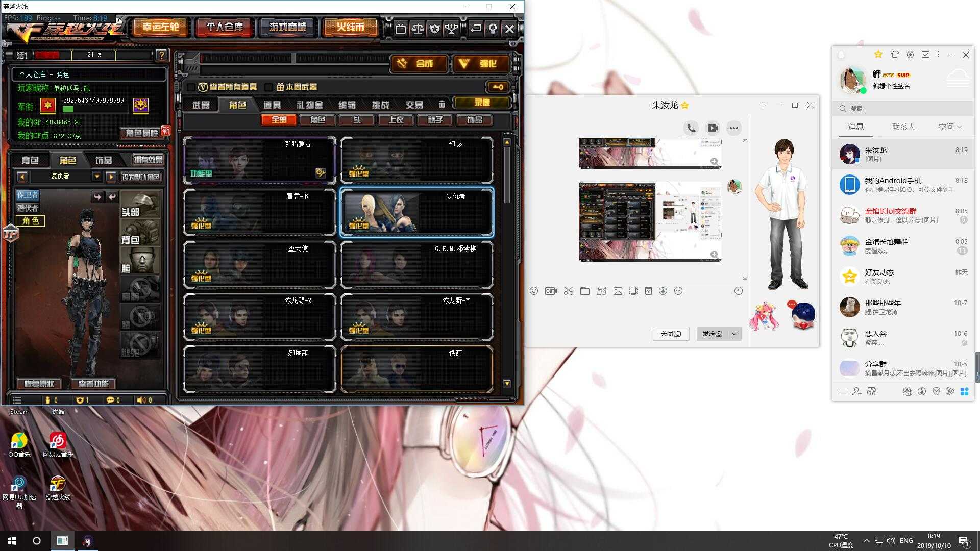Viewport: 980px width, 551px height.
Task: Select the 幻影 character card
Action: (x=417, y=160)
